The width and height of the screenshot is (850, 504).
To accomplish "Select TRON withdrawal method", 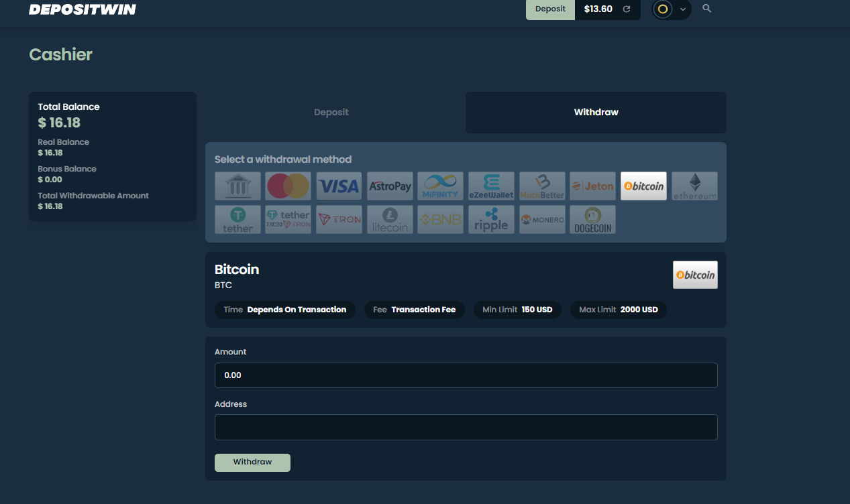I will click(339, 220).
